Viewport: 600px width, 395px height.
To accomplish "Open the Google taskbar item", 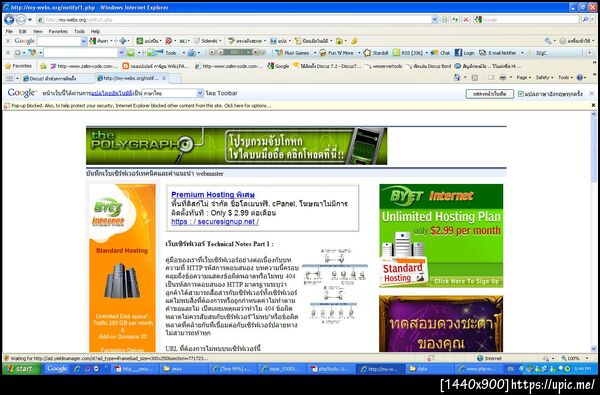I will 57,369.
